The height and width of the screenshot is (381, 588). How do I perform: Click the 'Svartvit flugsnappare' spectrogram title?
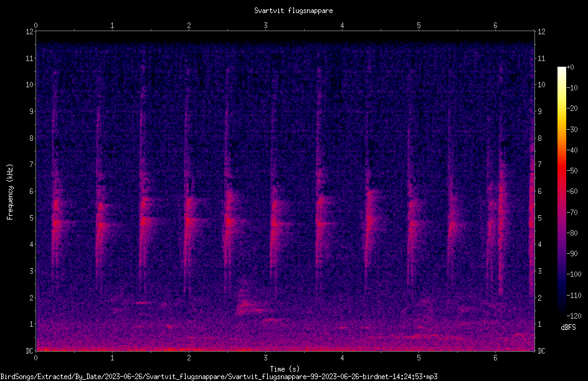coord(293,11)
